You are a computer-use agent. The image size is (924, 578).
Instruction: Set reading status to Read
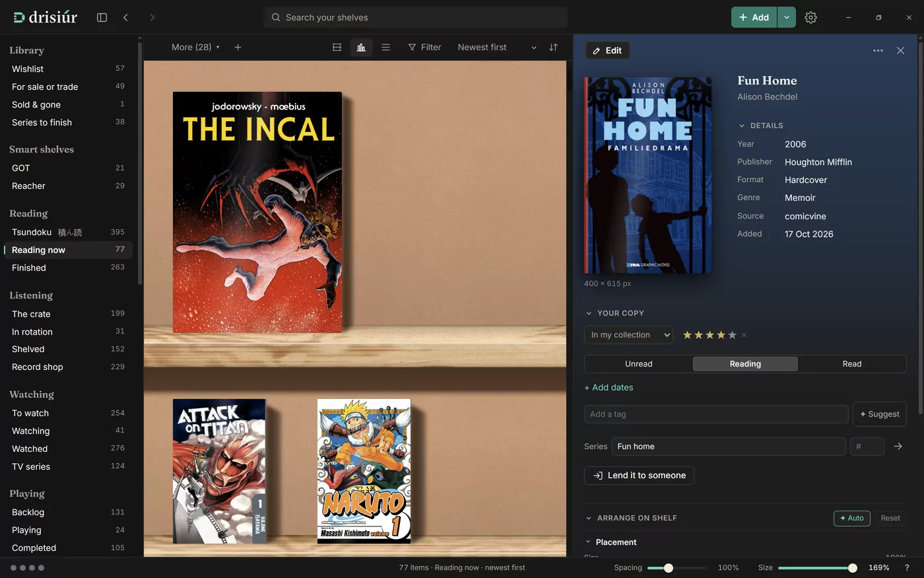(x=851, y=364)
